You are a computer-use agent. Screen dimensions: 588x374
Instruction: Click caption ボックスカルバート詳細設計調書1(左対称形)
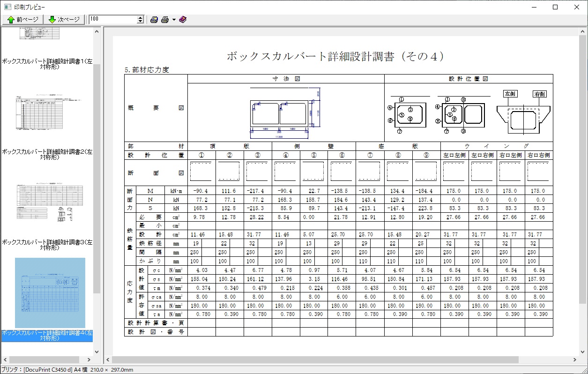(47, 64)
